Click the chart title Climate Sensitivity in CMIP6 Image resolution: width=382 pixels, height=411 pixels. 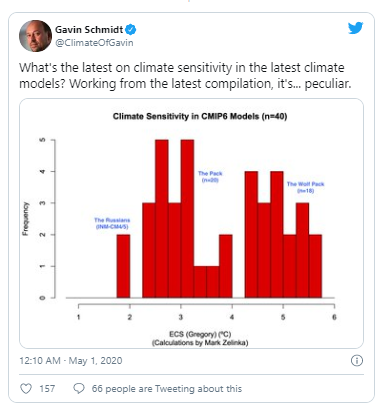200,116
